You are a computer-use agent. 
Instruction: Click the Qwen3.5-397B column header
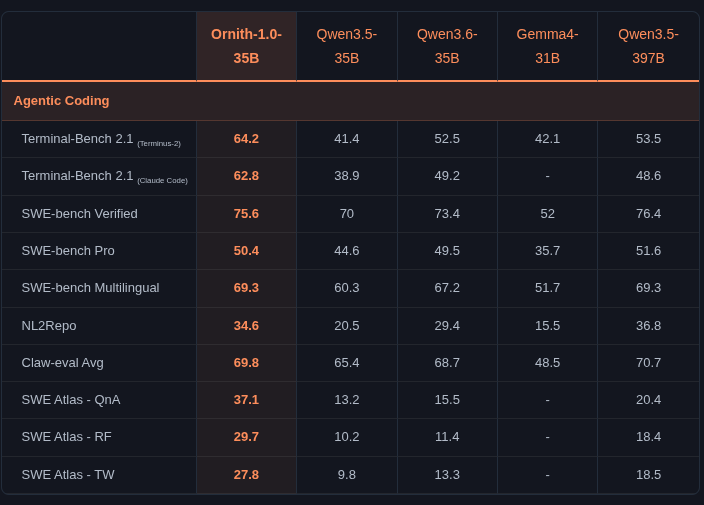point(648,46)
